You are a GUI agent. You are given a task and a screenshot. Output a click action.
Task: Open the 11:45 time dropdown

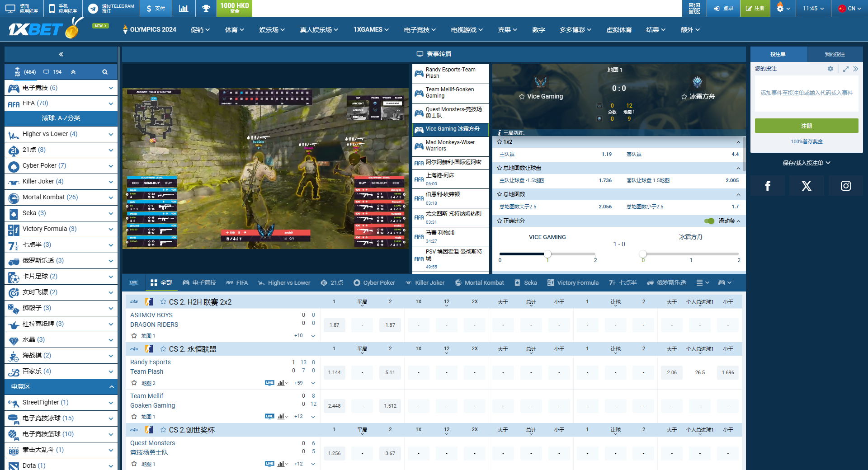[813, 8]
